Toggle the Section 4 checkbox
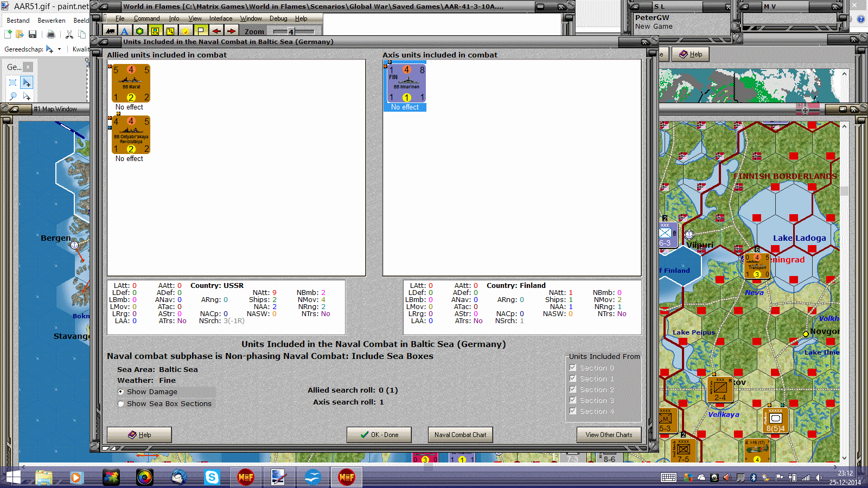This screenshot has width=868, height=488. pyautogui.click(x=573, y=411)
